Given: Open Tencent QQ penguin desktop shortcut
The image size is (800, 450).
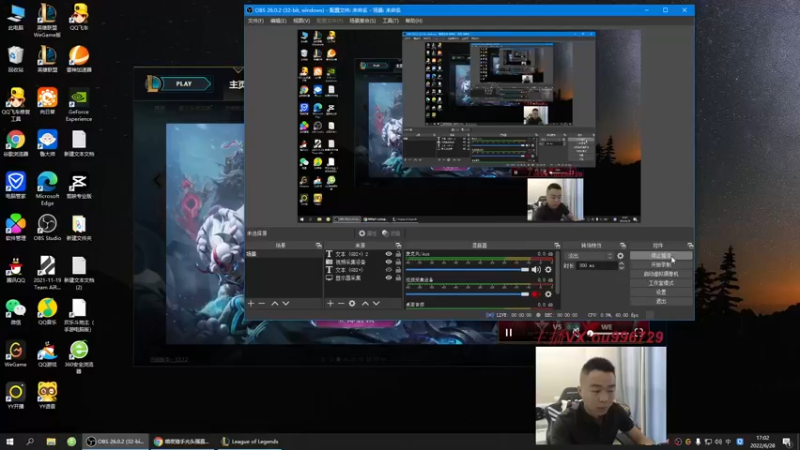Looking at the screenshot, I should click(x=15, y=270).
